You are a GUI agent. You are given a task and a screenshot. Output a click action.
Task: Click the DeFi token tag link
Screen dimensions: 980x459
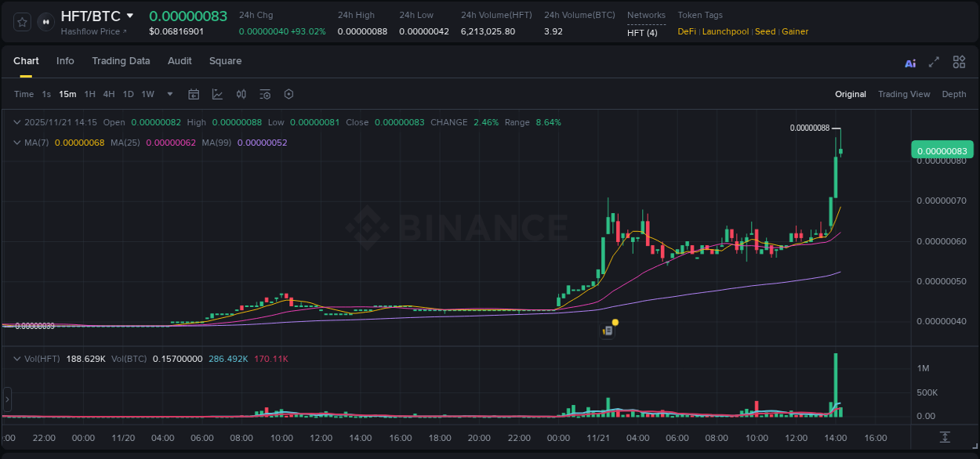pos(686,31)
